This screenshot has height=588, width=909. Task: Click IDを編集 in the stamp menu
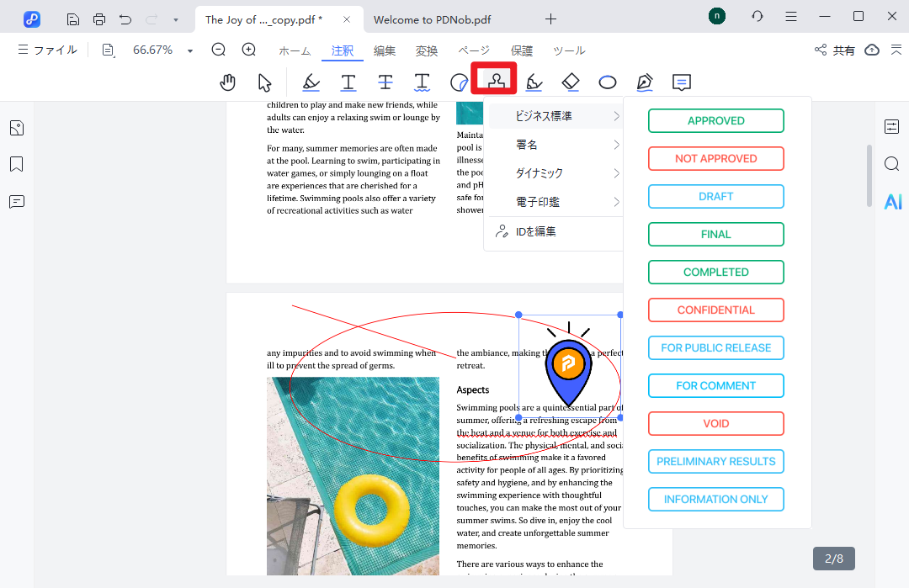tap(535, 231)
